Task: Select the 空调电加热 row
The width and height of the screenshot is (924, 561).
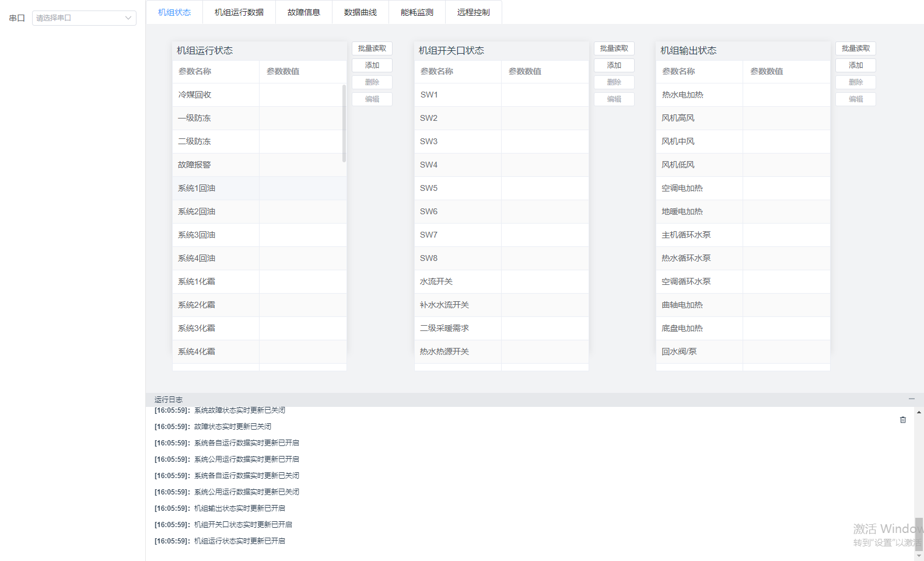Action: coord(743,188)
